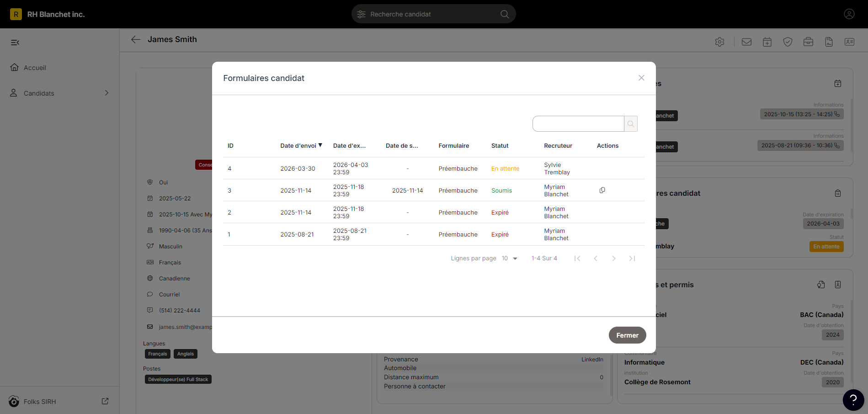This screenshot has height=414, width=868.
Task: Click the Fermer button
Action: [627, 335]
